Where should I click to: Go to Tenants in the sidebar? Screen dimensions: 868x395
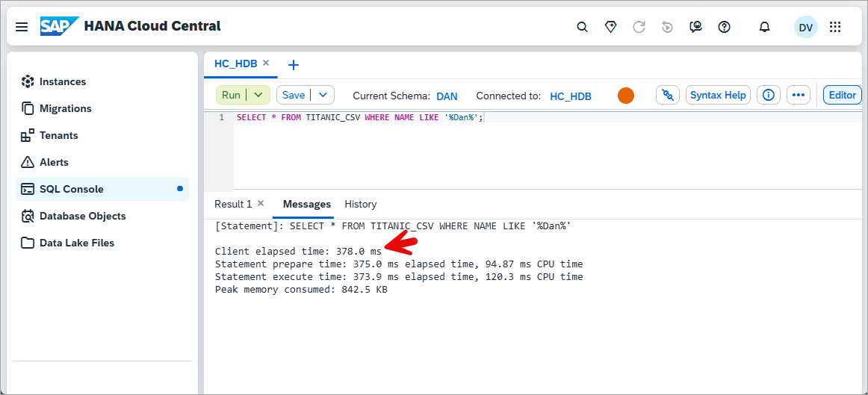pyautogui.click(x=102, y=136)
